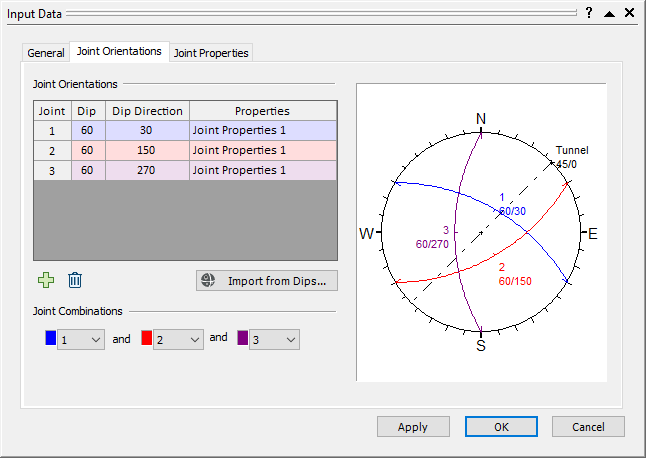This screenshot has height=458, width=646.
Task: Click the Tunnel 45/0 label on stereonet
Action: click(572, 157)
